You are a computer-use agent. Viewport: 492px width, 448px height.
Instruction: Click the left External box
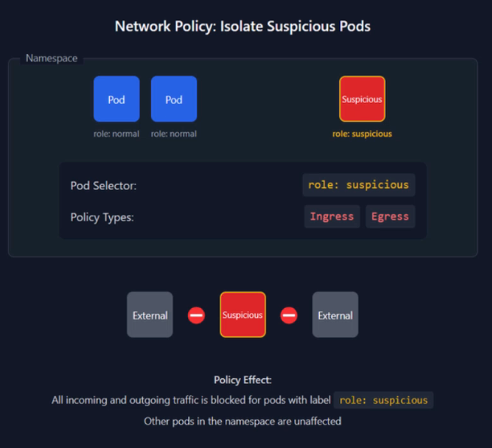tap(150, 315)
